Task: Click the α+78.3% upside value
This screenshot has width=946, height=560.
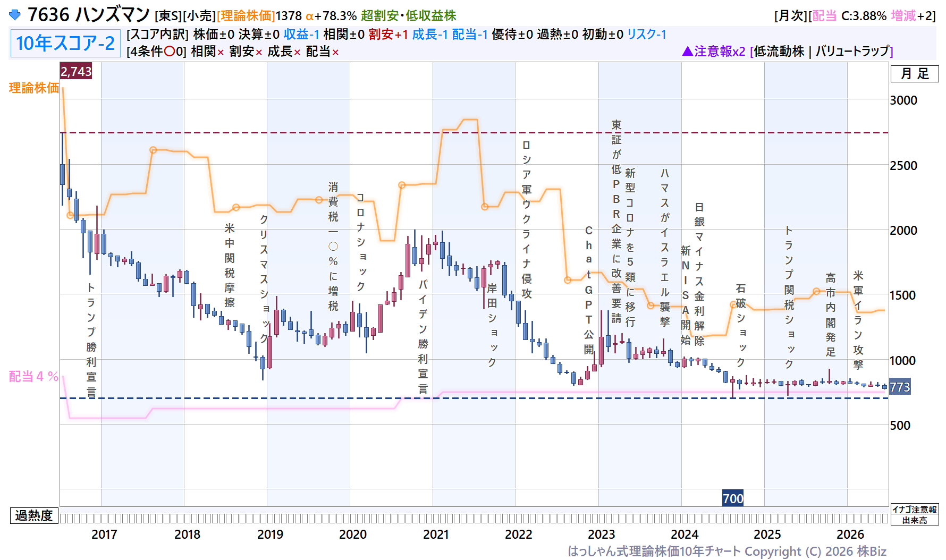Action: (x=331, y=16)
